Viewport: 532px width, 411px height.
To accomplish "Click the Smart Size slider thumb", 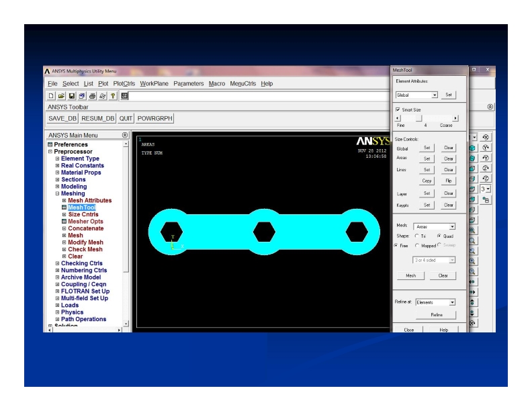I will (419, 118).
